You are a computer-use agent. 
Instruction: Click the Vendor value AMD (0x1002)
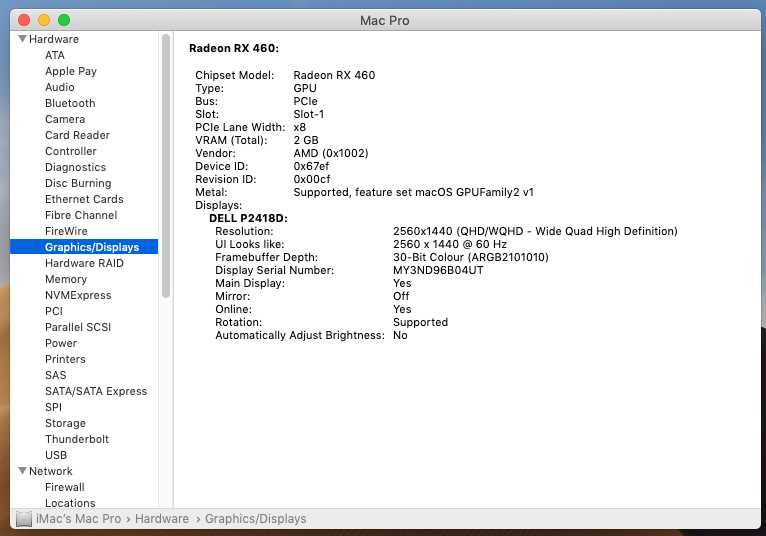click(x=331, y=153)
